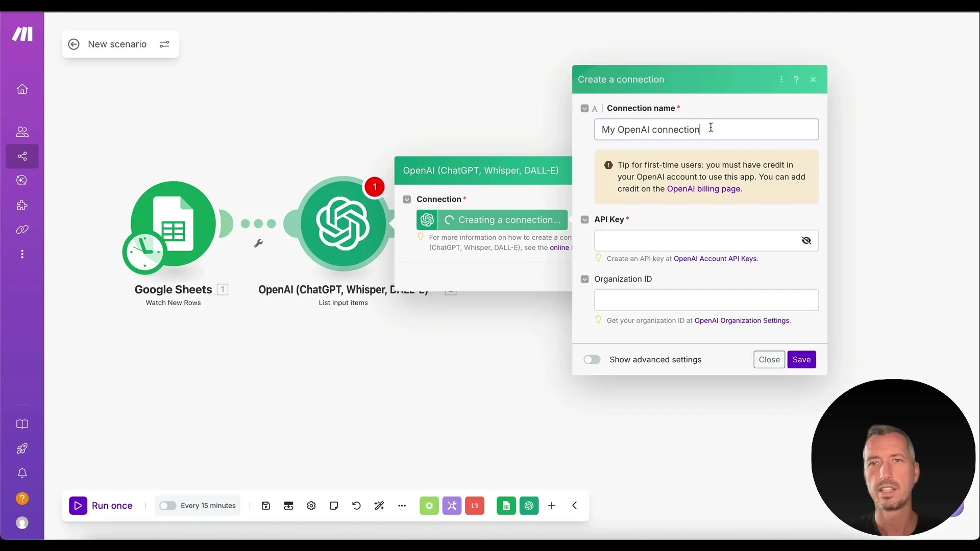Enable Show advanced settings
980x551 pixels.
pyautogui.click(x=592, y=360)
